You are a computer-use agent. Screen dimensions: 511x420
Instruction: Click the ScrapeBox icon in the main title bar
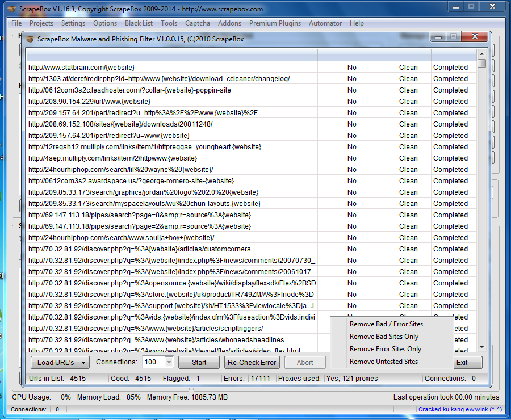tap(12, 9)
